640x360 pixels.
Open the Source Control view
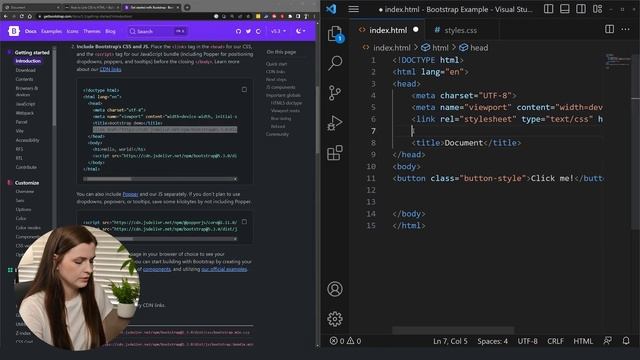(x=335, y=93)
